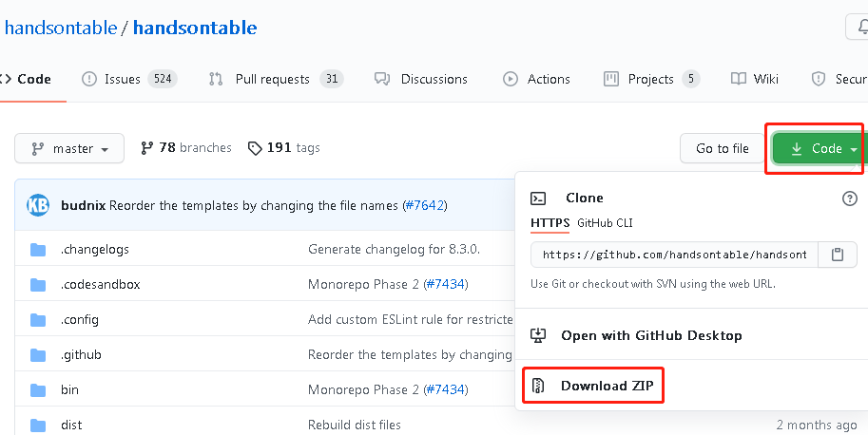Click the Issues count badge 524

point(163,79)
